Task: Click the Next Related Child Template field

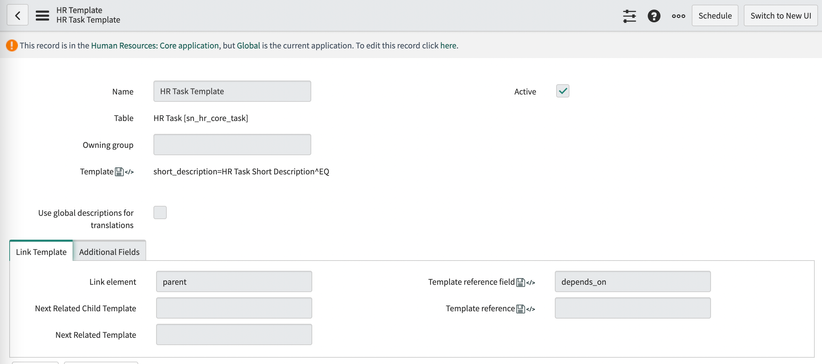Action: pos(234,308)
